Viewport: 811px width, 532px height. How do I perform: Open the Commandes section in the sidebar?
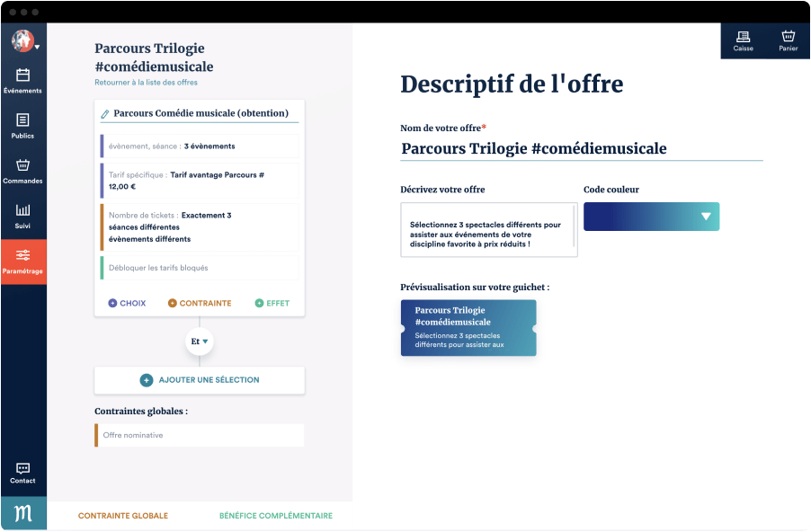[23, 171]
